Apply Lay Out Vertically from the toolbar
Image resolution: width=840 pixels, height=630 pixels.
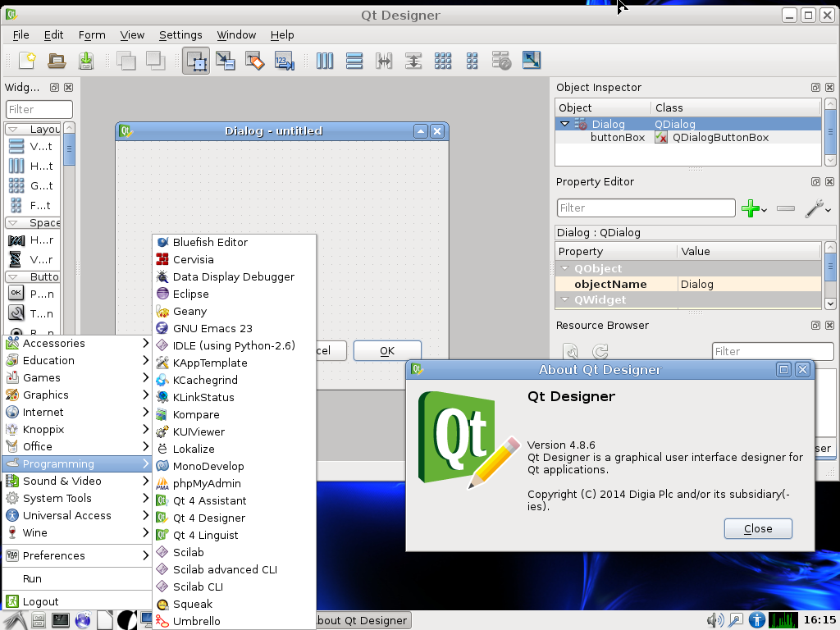coord(354,60)
